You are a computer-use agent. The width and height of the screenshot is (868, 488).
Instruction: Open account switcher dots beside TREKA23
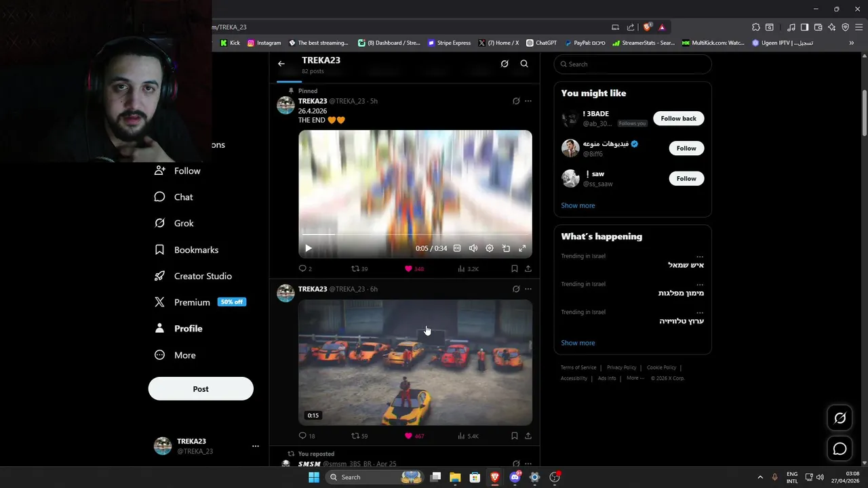pos(256,446)
